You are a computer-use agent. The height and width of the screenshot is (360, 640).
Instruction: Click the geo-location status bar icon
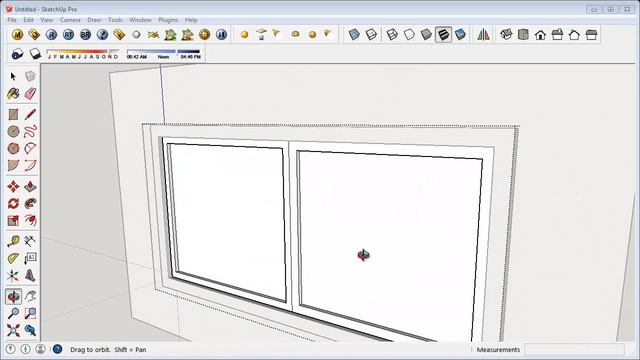point(10,349)
